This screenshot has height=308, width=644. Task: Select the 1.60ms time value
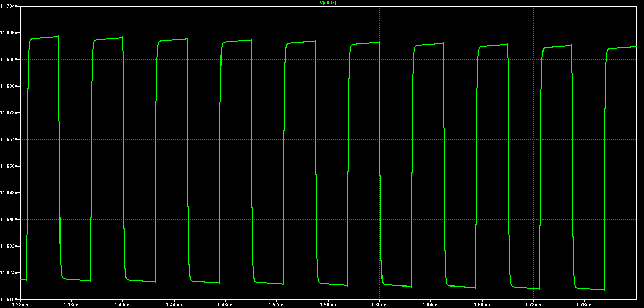click(x=379, y=305)
